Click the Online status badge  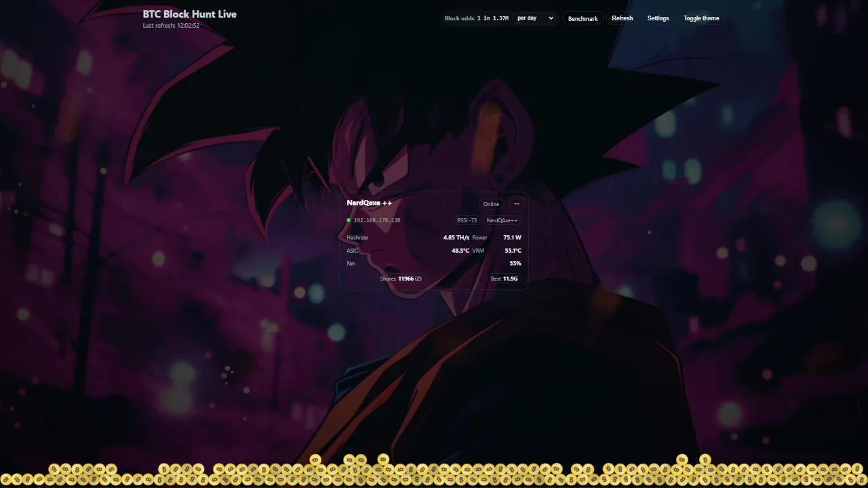[x=491, y=204]
